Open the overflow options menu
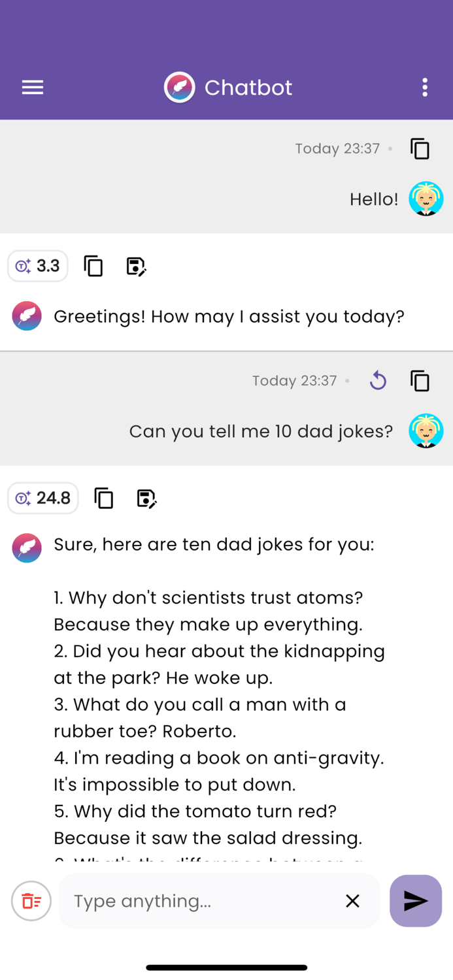This screenshot has width=453, height=980. pos(425,87)
